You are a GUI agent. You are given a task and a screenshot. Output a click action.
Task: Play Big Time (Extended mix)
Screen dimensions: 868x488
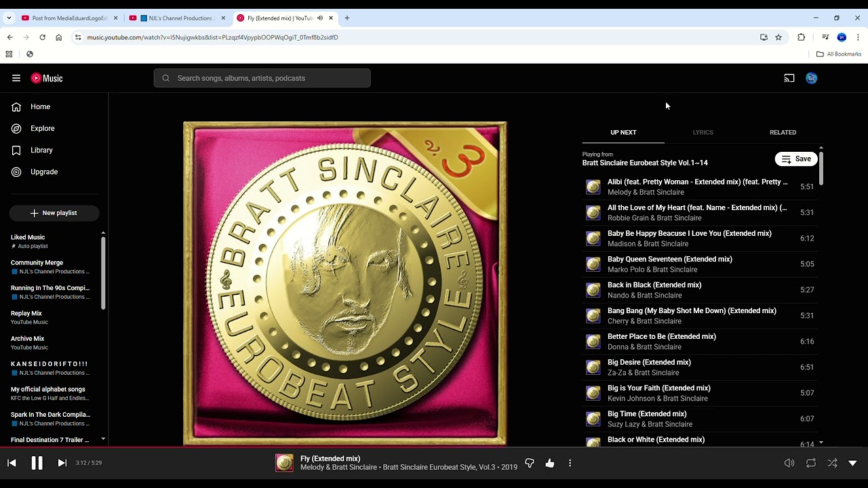point(700,419)
